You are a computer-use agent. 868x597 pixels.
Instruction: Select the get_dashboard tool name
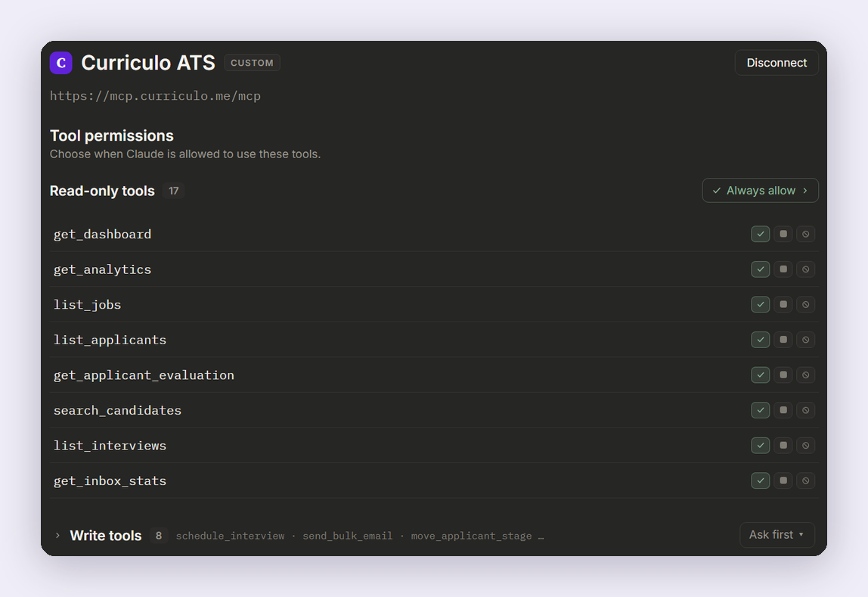point(102,235)
